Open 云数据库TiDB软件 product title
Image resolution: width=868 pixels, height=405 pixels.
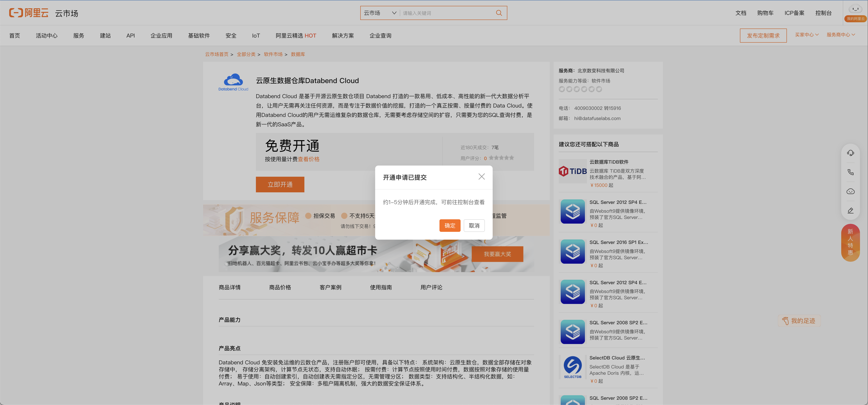609,162
